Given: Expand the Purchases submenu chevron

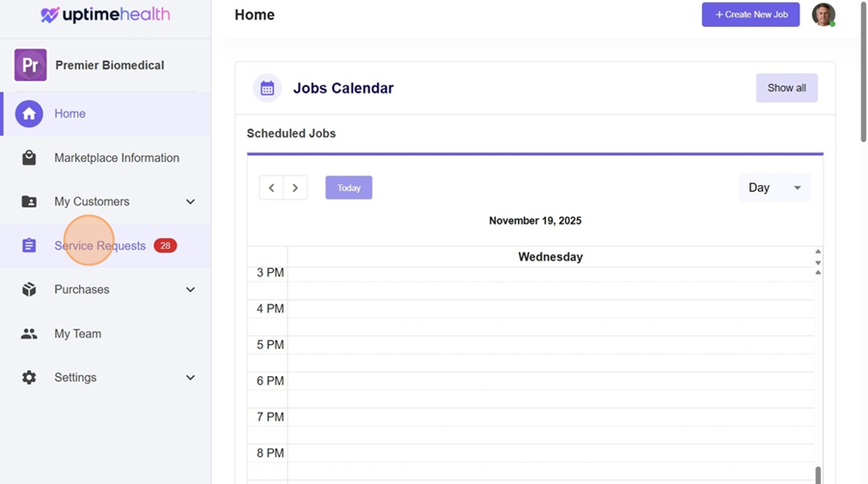Looking at the screenshot, I should [190, 289].
